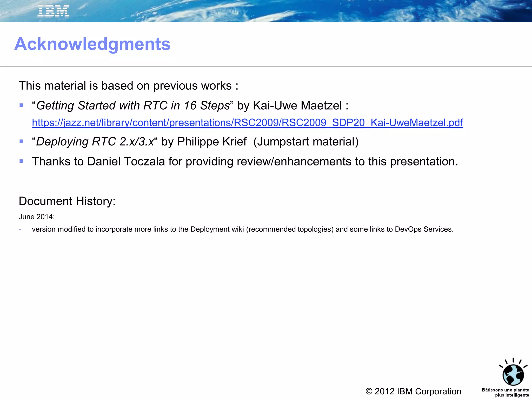Image resolution: width=532 pixels, height=399 pixels.
Task: Select the italic 'Getting Started with RTC' title
Action: click(133, 105)
